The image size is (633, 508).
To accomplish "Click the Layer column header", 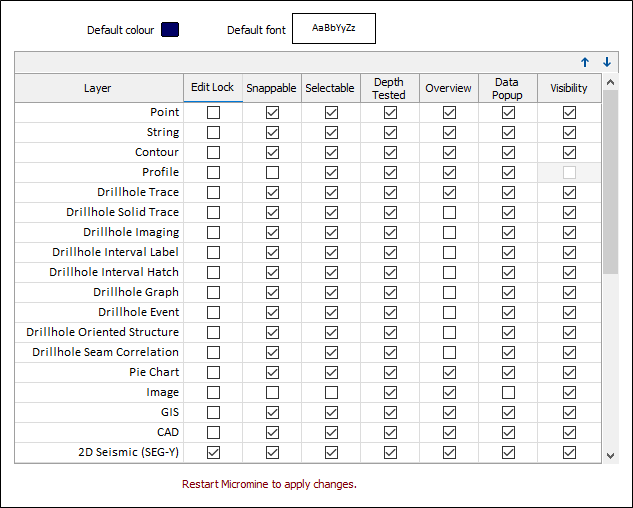I will 98,88.
